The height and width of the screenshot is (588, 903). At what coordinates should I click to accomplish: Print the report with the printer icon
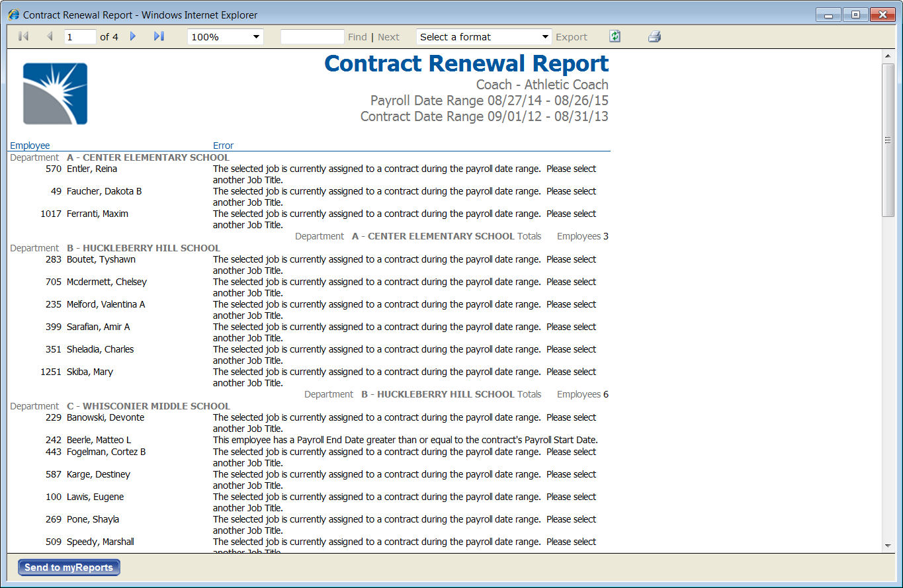coord(654,36)
